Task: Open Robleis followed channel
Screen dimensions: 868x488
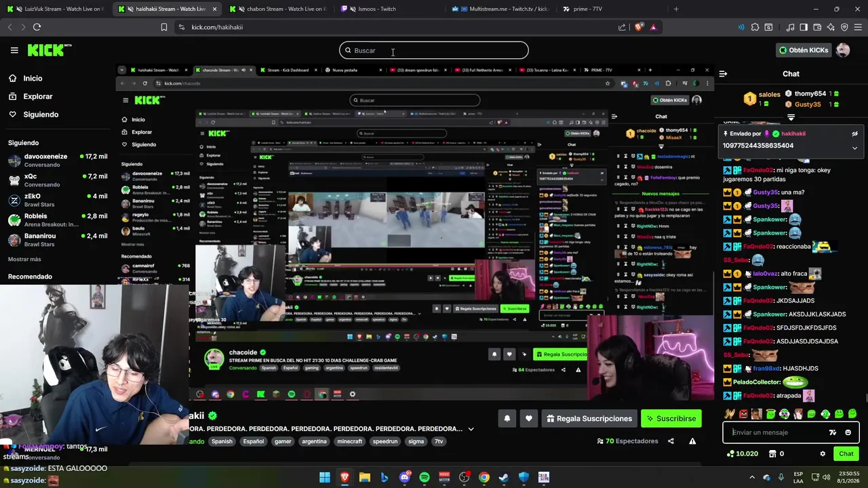Action: [58, 220]
